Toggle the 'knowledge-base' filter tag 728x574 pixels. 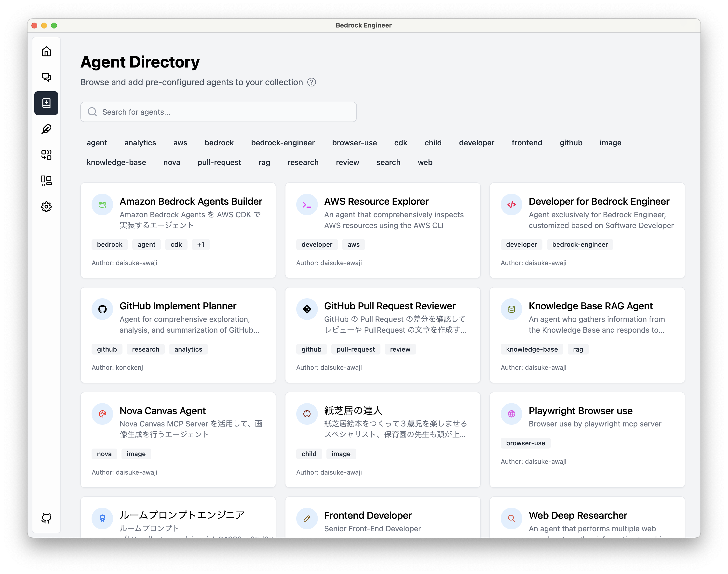point(116,162)
